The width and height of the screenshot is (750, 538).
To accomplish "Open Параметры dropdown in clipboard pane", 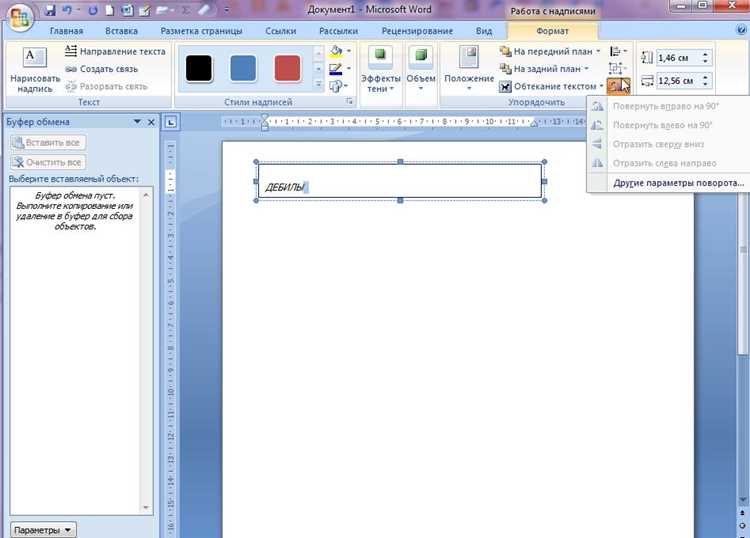I will [43, 530].
